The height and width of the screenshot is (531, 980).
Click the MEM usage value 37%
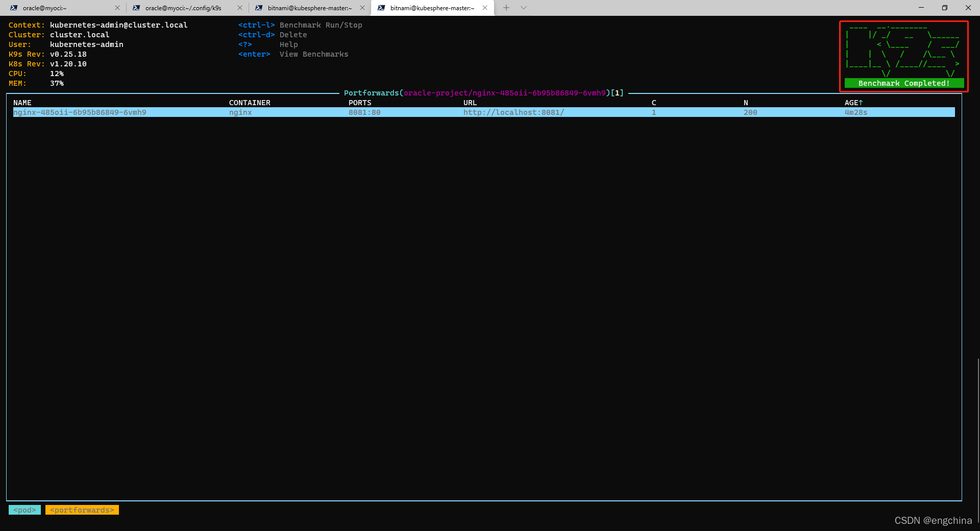(x=57, y=83)
